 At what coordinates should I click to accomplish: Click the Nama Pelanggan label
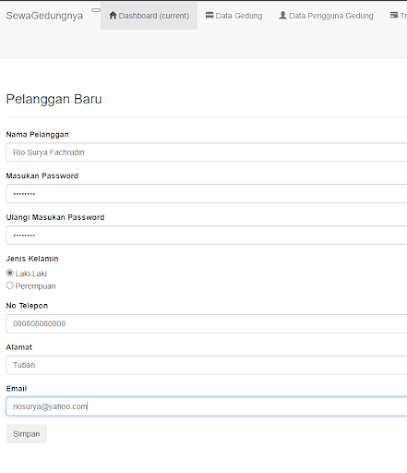click(x=37, y=135)
